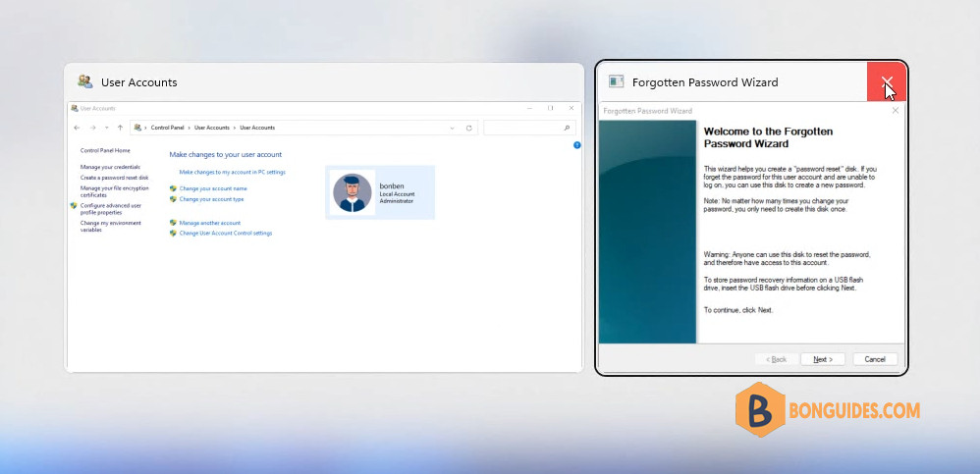Open Control Panel Home link

click(x=105, y=150)
